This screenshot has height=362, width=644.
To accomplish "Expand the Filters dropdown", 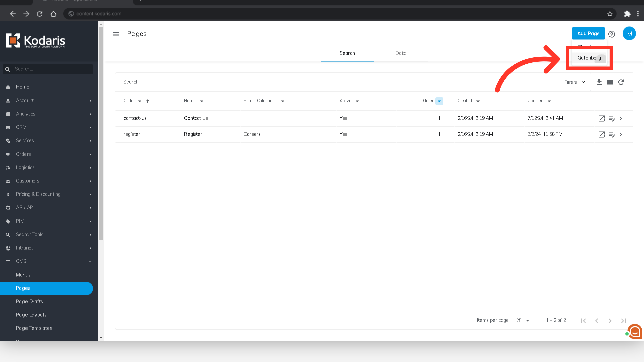I will [x=575, y=82].
